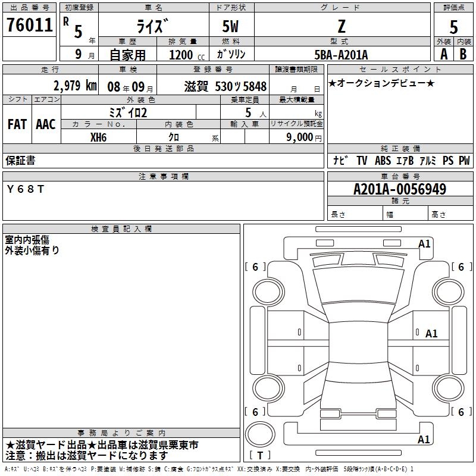Click color number XH6
476x476 pixels.
pyautogui.click(x=98, y=137)
